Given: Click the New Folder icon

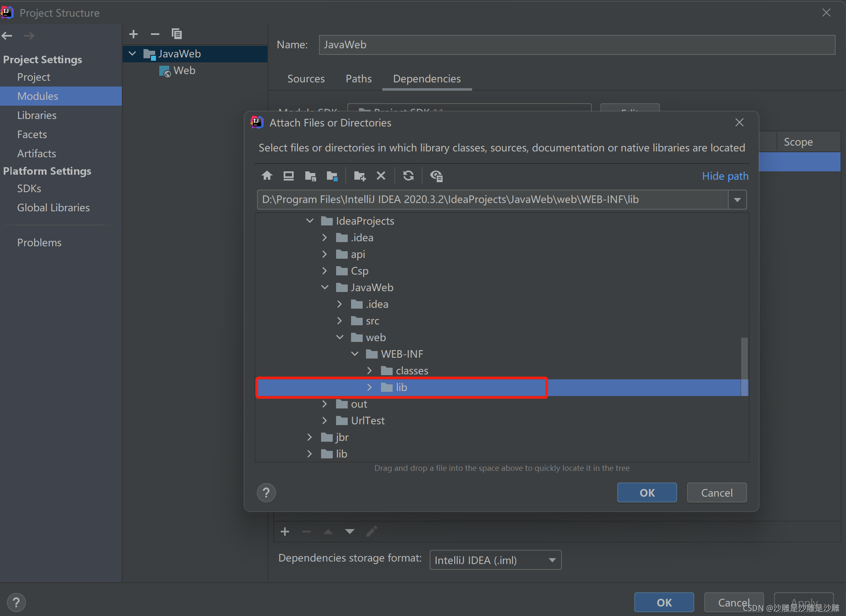Looking at the screenshot, I should [360, 176].
